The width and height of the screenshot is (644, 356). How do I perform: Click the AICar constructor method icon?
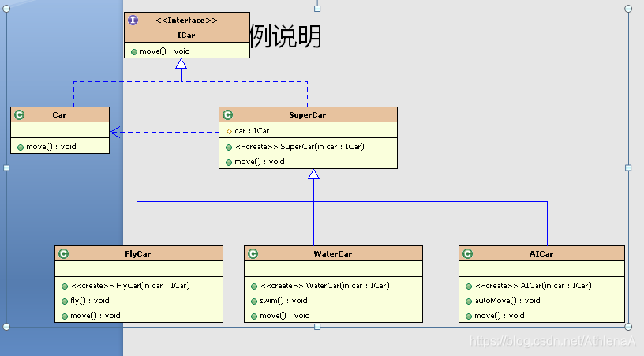tap(469, 287)
